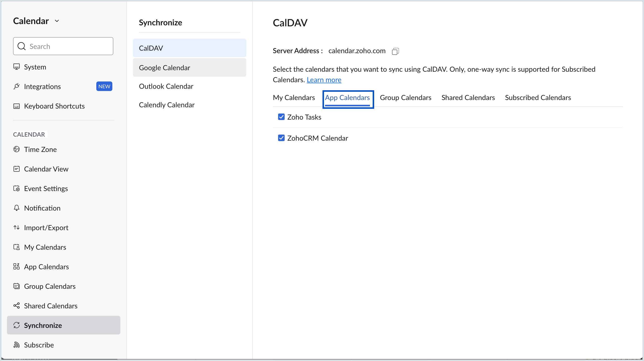Click inside the Search field

click(63, 46)
